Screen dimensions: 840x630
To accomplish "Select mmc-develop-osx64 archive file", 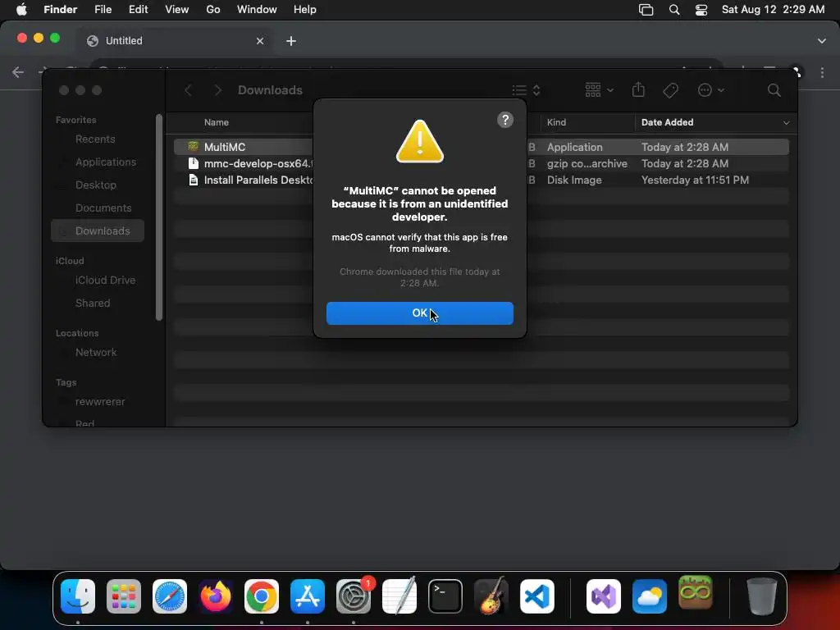I will pyautogui.click(x=481, y=163).
